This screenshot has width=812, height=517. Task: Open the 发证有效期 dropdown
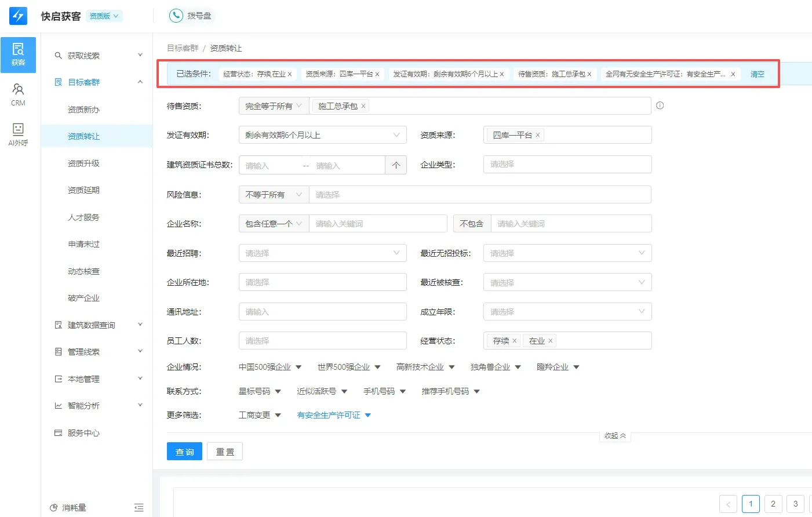322,135
